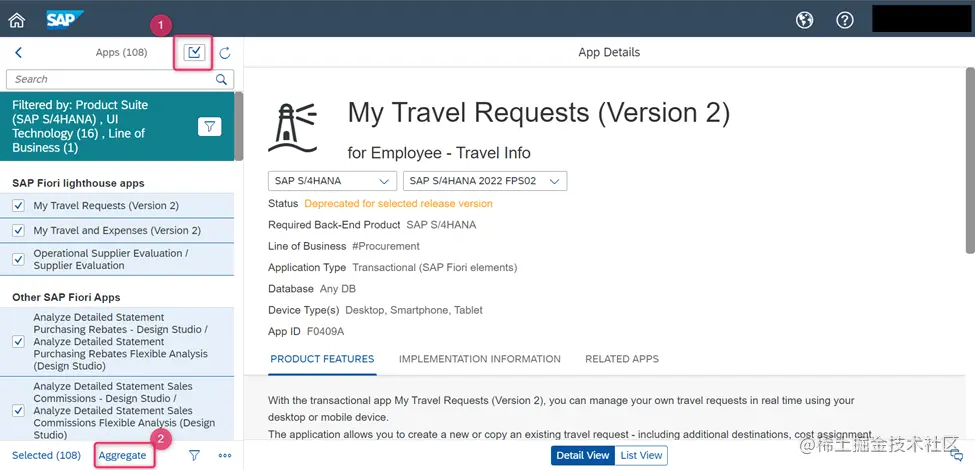Switch to Implementation Information tab
The height and width of the screenshot is (470, 975).
[479, 359]
